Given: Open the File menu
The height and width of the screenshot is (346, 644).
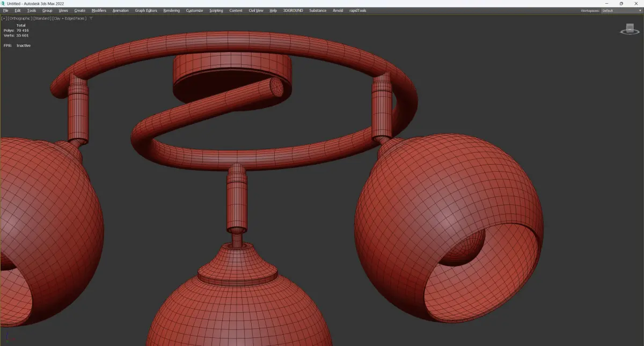Looking at the screenshot, I should click(5, 10).
